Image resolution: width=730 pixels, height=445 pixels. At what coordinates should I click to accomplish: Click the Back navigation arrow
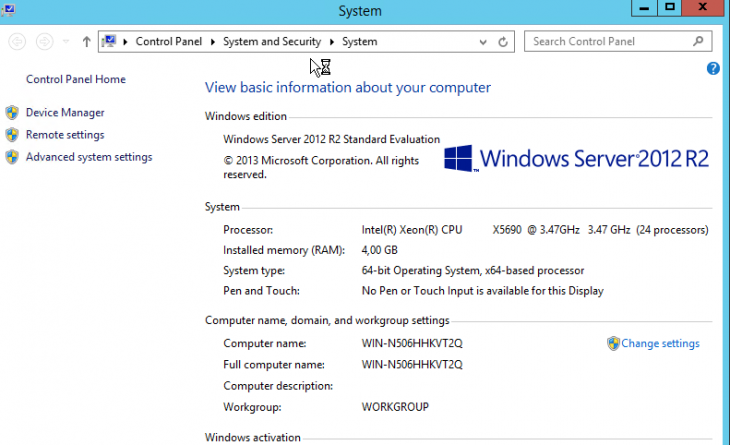click(x=17, y=42)
